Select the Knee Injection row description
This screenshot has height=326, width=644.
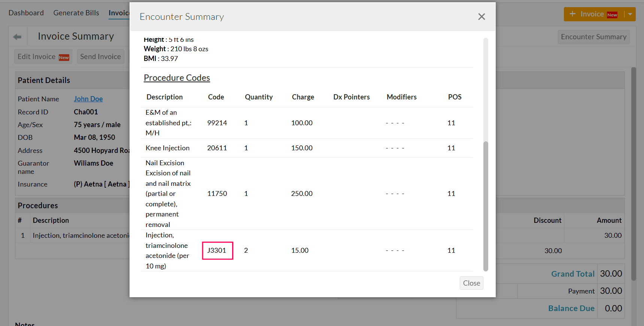click(167, 148)
